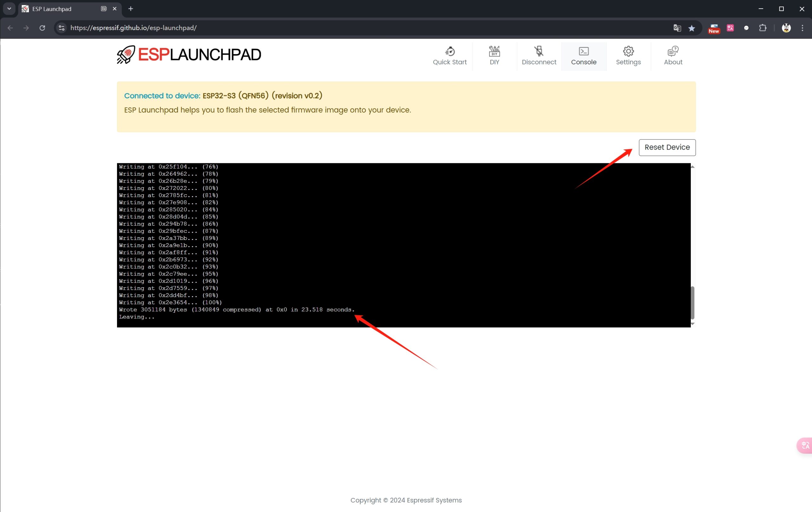
Task: Click the 'Connected to device:' label
Action: pyautogui.click(x=162, y=96)
